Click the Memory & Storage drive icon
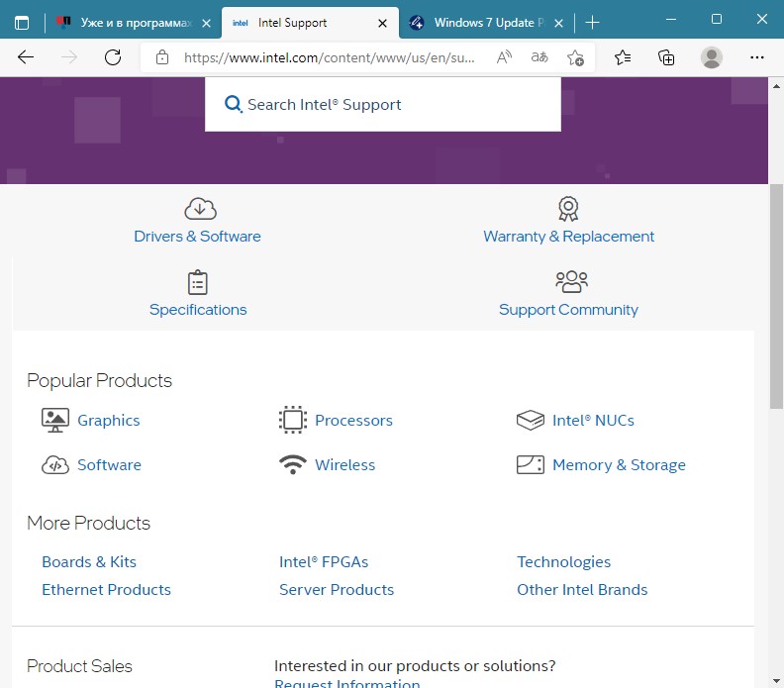 pos(530,464)
